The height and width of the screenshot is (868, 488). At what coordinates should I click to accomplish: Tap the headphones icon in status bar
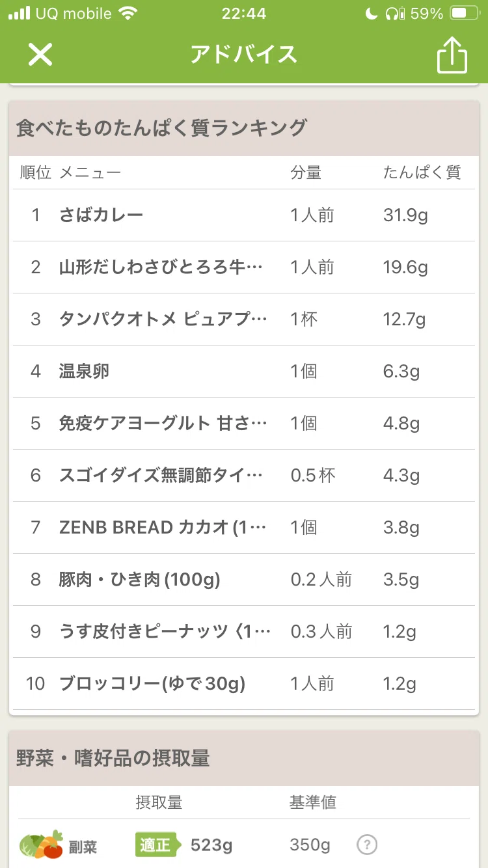click(x=395, y=13)
